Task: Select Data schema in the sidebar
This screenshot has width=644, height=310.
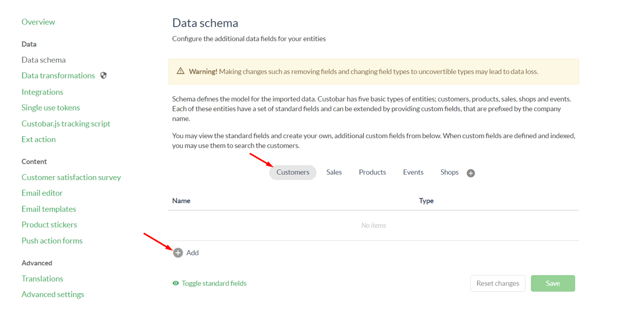Action: coord(44,60)
